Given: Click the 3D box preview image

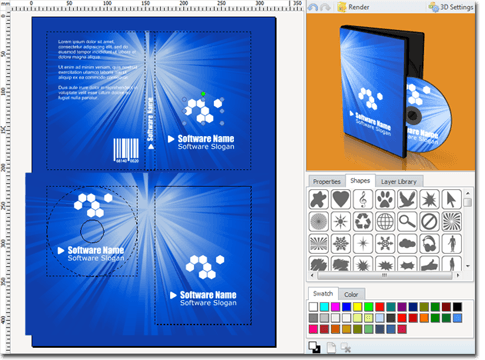Looking at the screenshot, I should click(x=391, y=92).
